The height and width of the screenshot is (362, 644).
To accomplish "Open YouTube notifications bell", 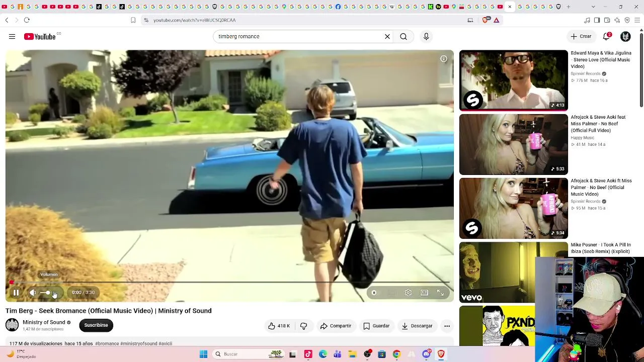I will 607,37.
